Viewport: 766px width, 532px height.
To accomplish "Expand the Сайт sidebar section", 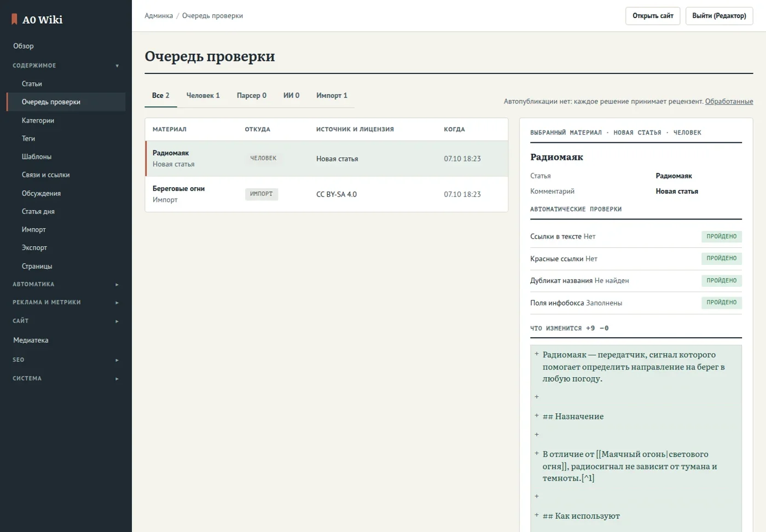I will pos(66,321).
